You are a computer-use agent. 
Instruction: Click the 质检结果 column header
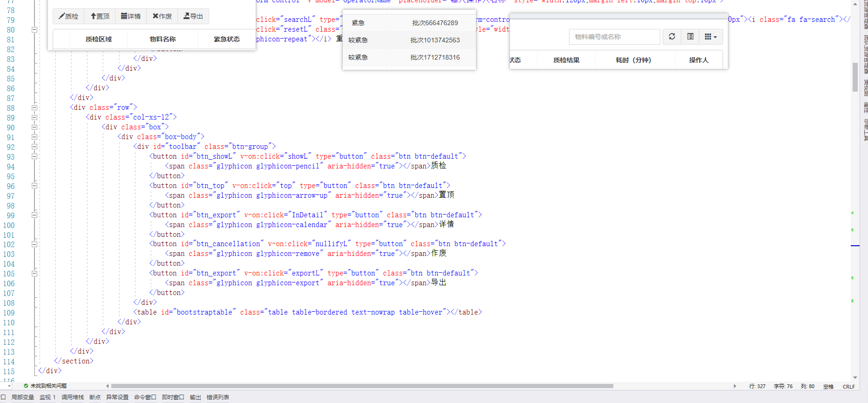point(567,60)
